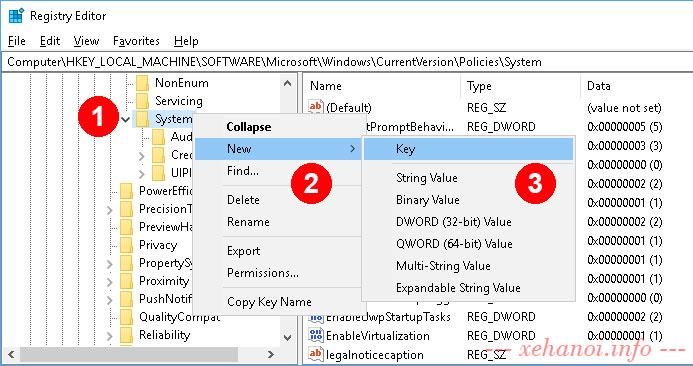Collapse the System key chevron

tap(126, 119)
